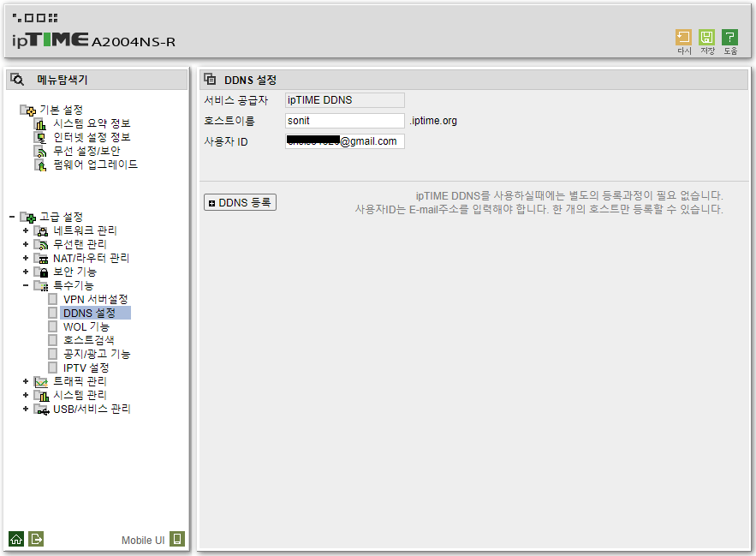Click the 무선 설정/보안 wireless icon
This screenshot has height=556, width=756.
coord(40,152)
